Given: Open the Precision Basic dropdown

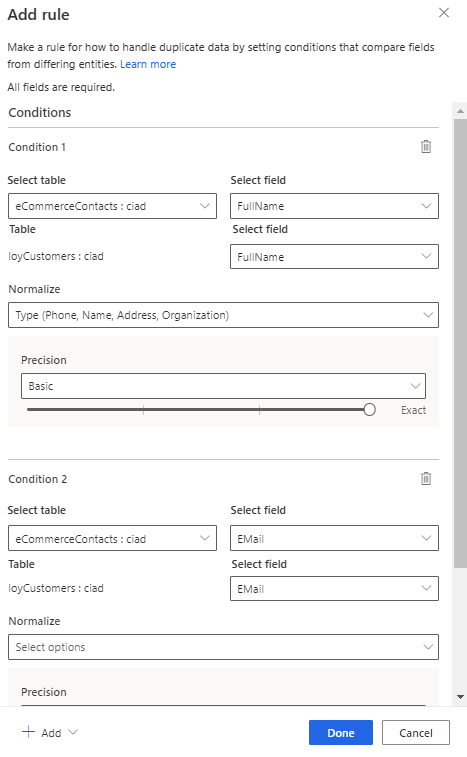Looking at the screenshot, I should [223, 386].
